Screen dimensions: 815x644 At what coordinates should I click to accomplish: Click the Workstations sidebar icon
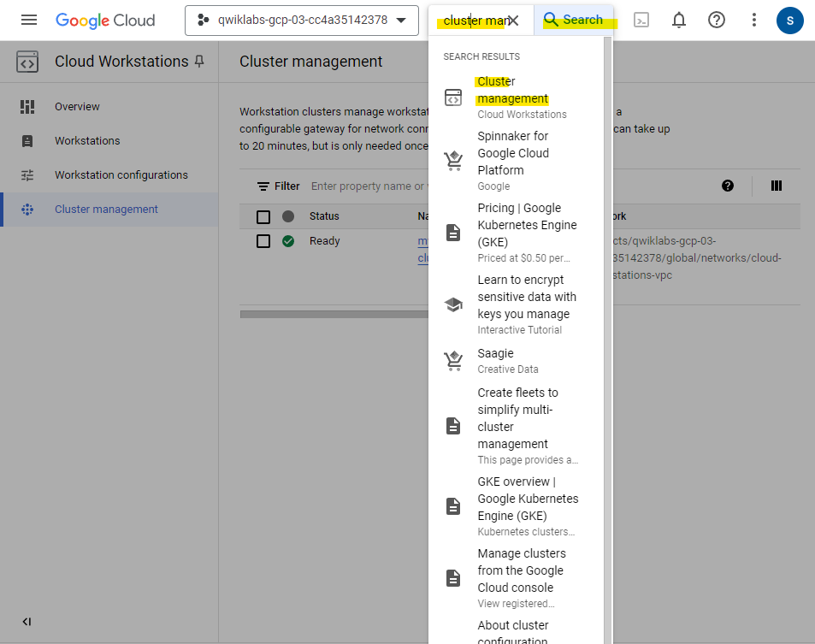(x=27, y=141)
